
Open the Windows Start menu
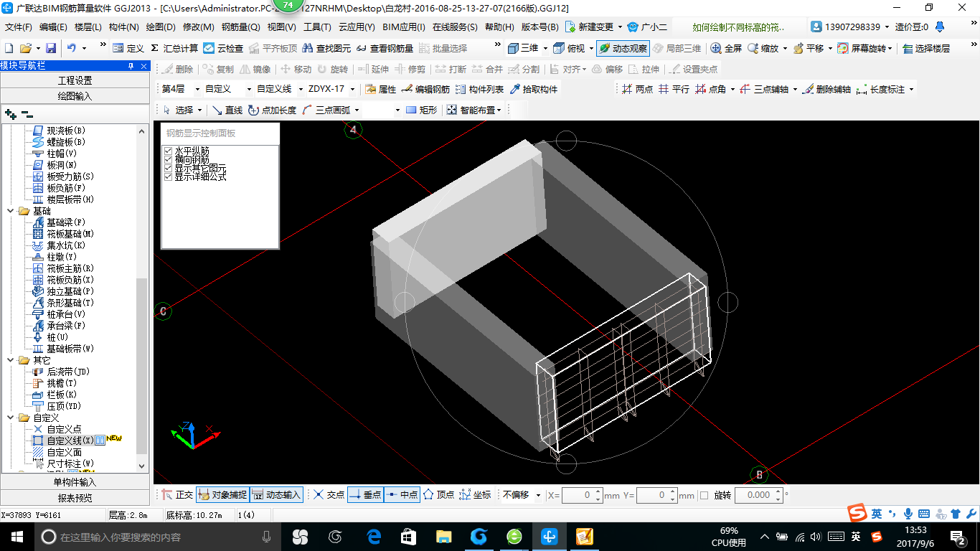point(17,536)
